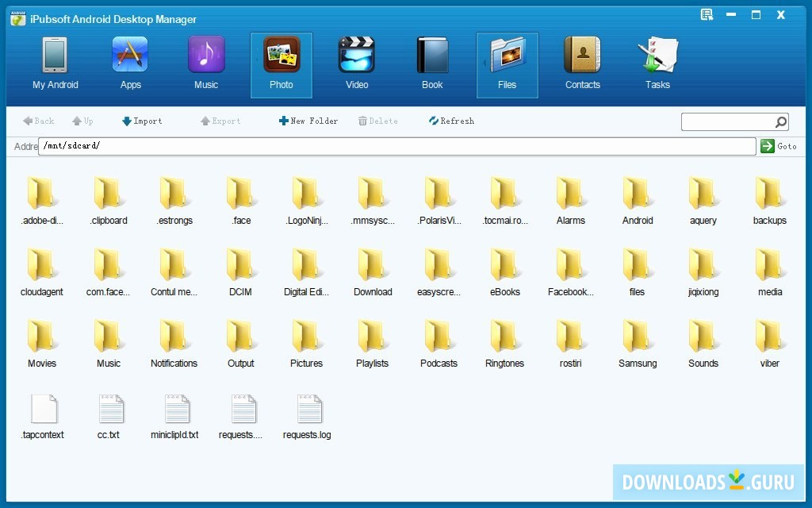The height and width of the screenshot is (508, 812).
Task: Open the My Android panel
Action: (55, 63)
